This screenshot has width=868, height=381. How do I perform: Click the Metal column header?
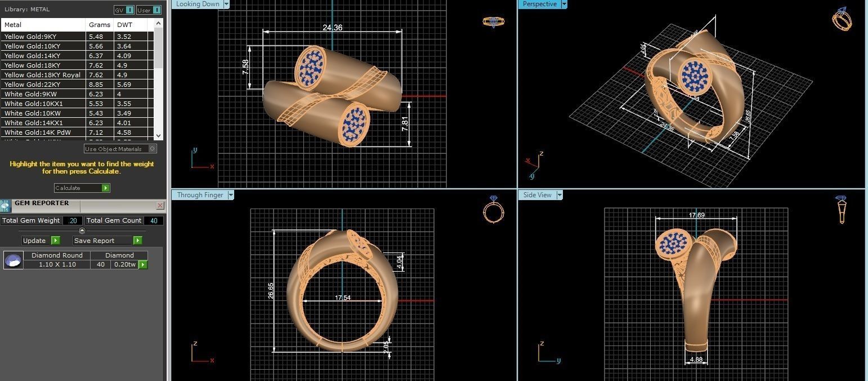click(x=43, y=25)
